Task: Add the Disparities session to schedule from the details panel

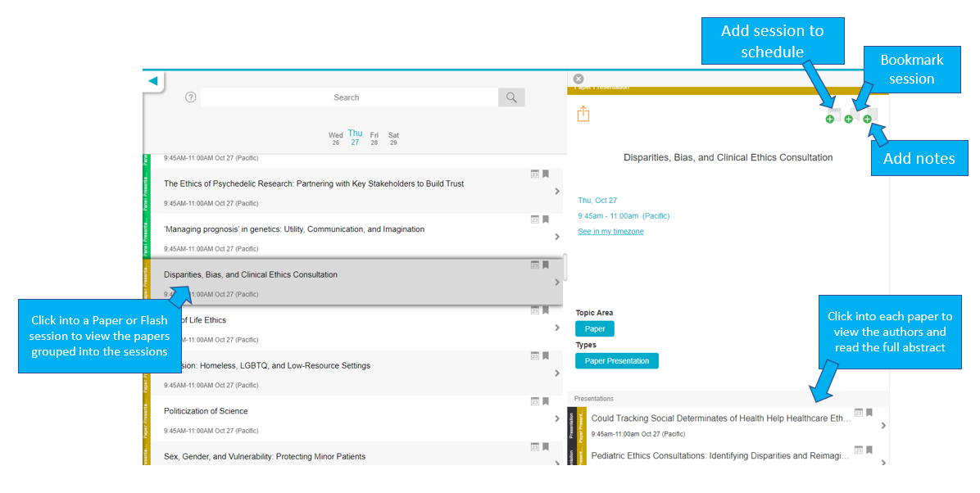Action: (x=833, y=115)
